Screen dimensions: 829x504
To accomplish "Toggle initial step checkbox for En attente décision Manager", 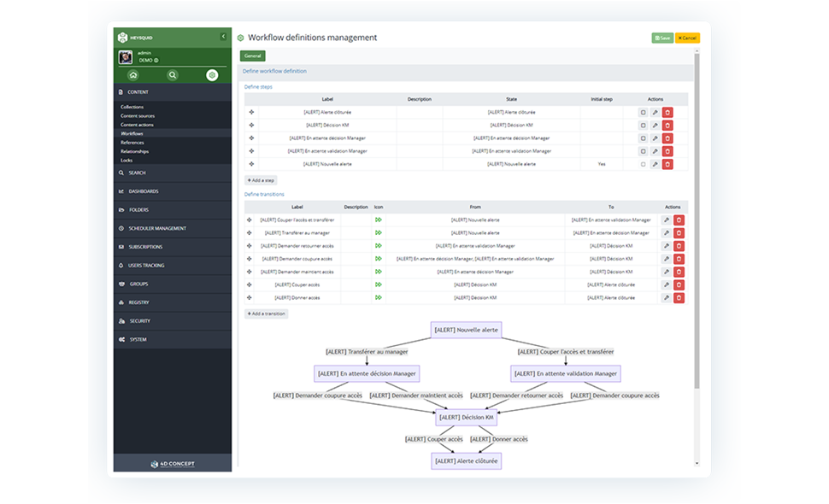I will pyautogui.click(x=643, y=138).
